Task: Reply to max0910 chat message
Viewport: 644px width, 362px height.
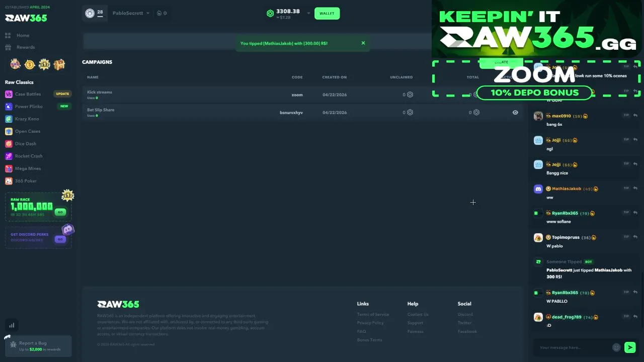Action: click(x=635, y=115)
